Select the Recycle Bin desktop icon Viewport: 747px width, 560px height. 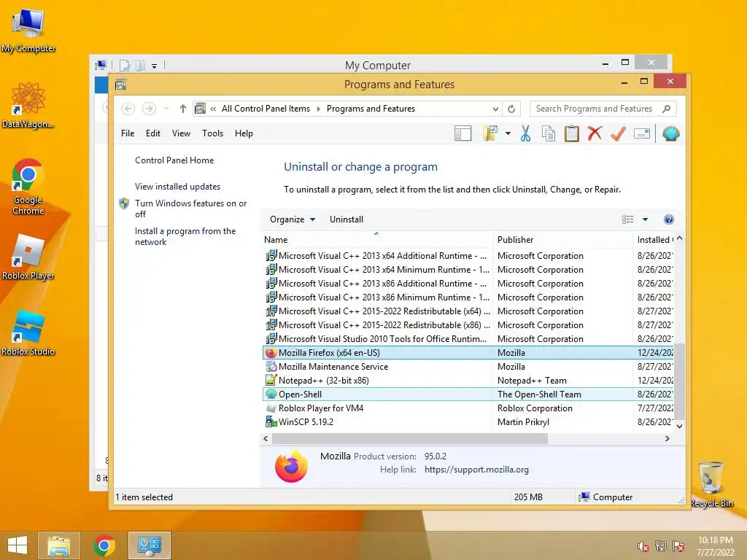click(711, 484)
